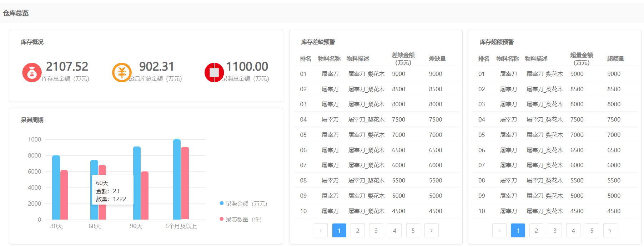Go to previous page in 库存超额预警 pagination
644x247 pixels.
[x=499, y=231]
